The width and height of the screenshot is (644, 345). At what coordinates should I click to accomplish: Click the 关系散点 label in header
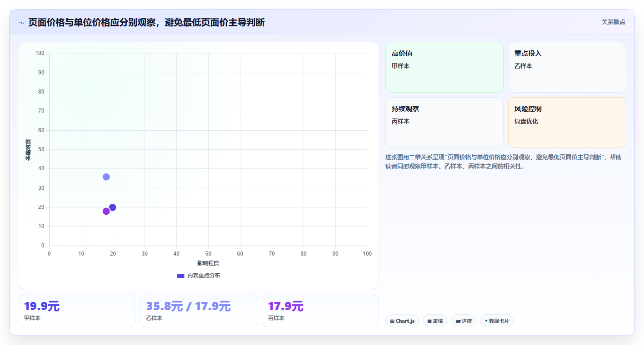tap(613, 22)
